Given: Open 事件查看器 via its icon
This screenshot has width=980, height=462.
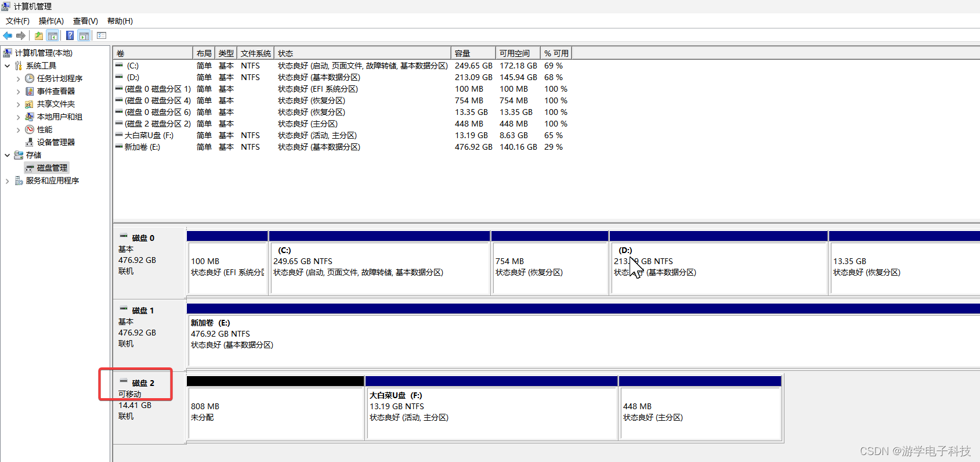Looking at the screenshot, I should [30, 91].
